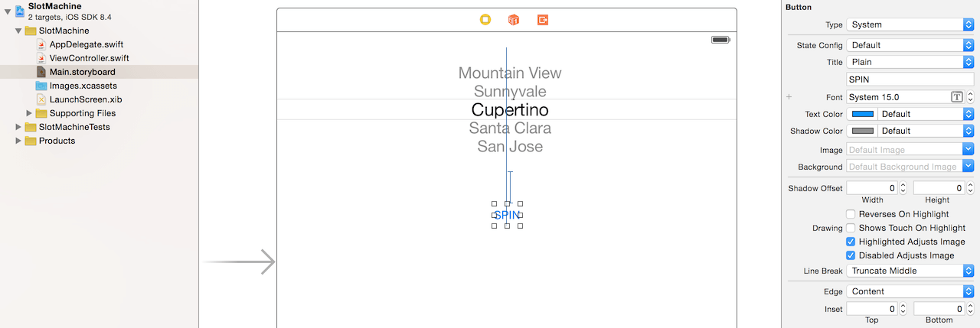Open the Line Break dropdown
Viewport: 980px width, 328px height.
(x=910, y=271)
